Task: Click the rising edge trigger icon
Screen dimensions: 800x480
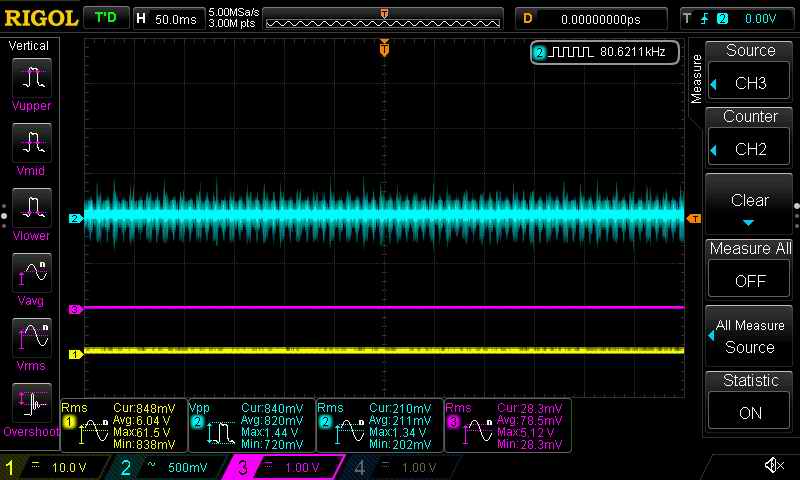Action: coord(705,19)
